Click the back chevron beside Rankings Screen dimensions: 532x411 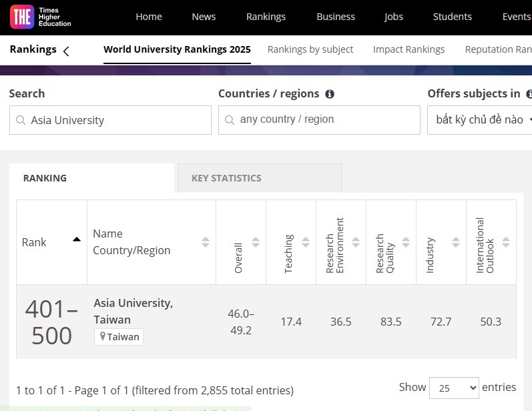66,51
